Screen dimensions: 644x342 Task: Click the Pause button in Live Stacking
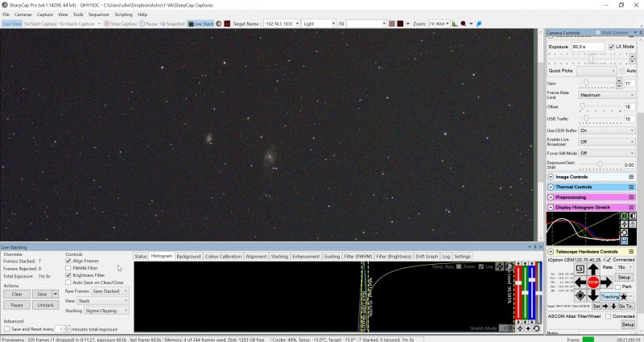click(17, 305)
